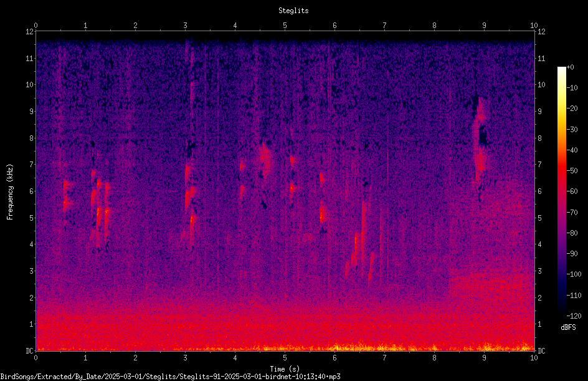
Task: Select the 9 second mark on top axis
Action: coord(484,26)
